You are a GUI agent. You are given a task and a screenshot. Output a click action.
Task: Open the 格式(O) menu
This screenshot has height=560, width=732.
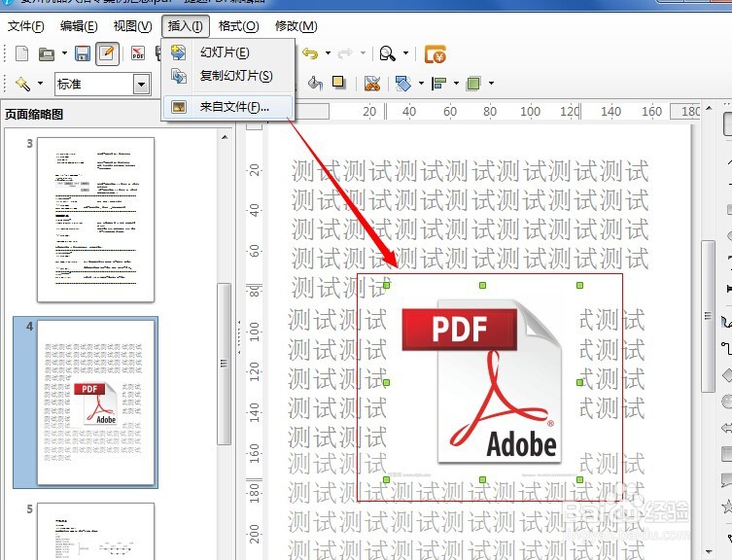tap(238, 26)
